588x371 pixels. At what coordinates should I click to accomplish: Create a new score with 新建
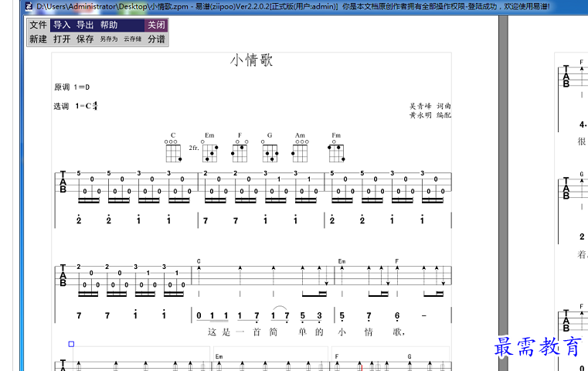[x=39, y=39]
